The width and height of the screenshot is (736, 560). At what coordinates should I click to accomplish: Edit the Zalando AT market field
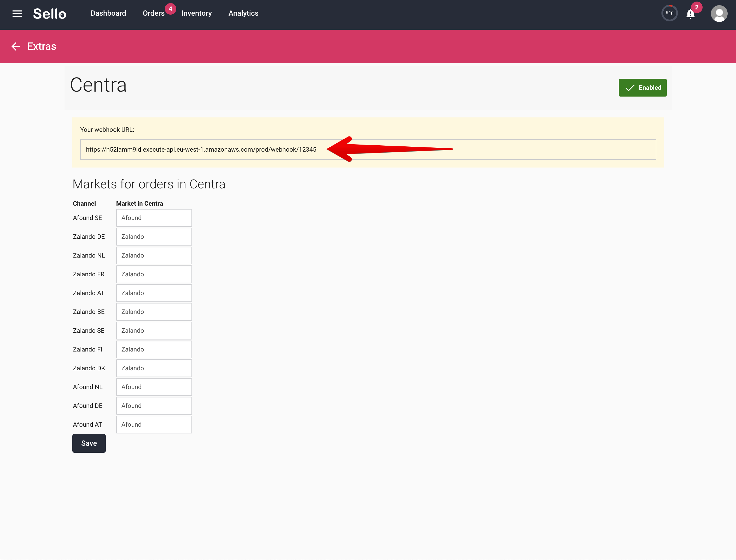click(x=154, y=293)
